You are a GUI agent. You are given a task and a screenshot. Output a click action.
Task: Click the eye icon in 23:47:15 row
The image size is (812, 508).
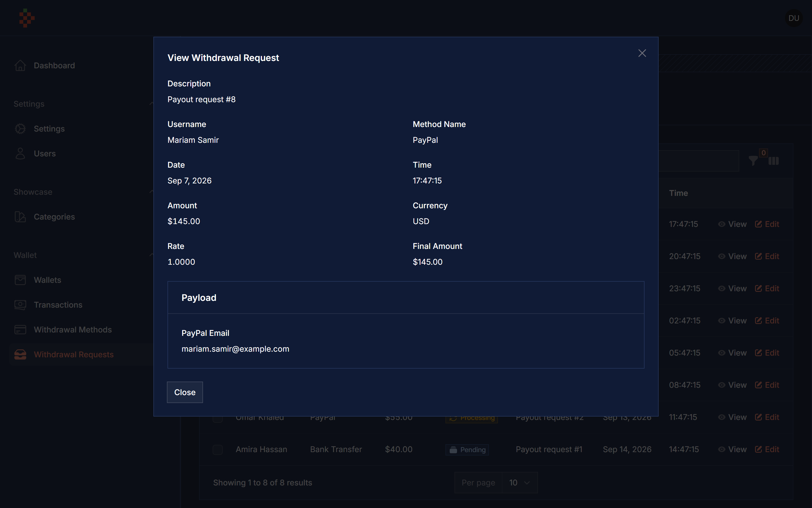721,289
